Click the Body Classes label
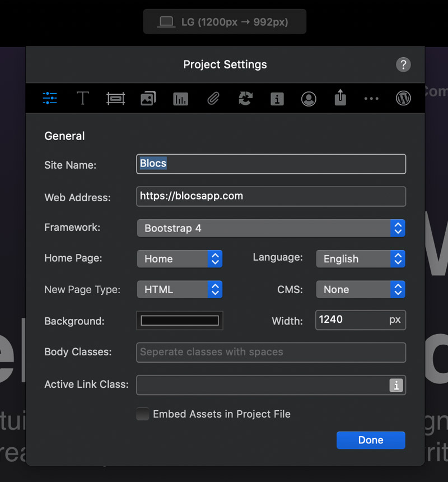 point(78,351)
